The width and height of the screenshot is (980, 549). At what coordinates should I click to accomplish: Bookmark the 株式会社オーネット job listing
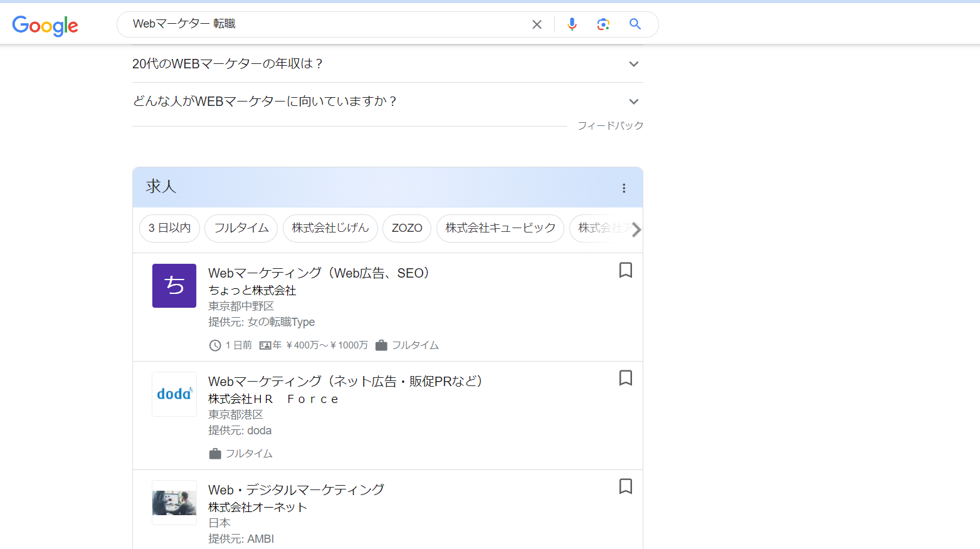pyautogui.click(x=625, y=486)
